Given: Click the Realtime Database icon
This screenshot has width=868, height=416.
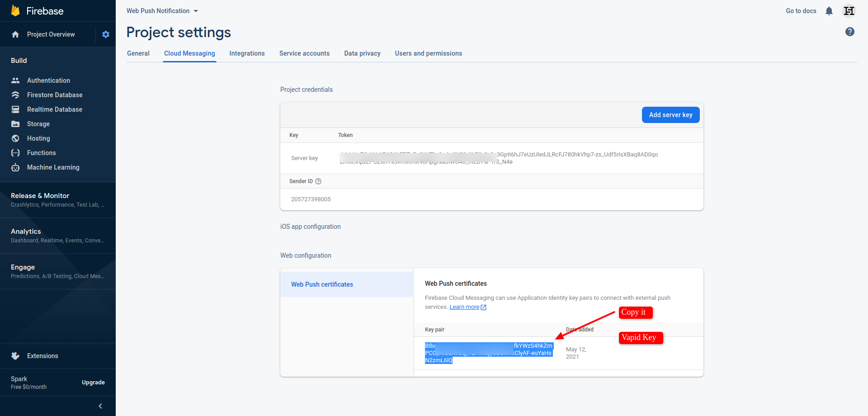Looking at the screenshot, I should pos(15,109).
